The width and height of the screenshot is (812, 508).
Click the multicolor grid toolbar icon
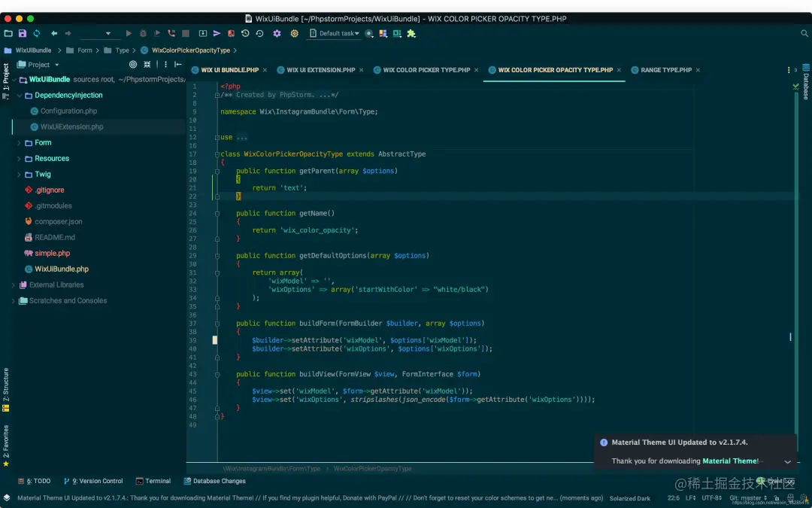pyautogui.click(x=383, y=33)
